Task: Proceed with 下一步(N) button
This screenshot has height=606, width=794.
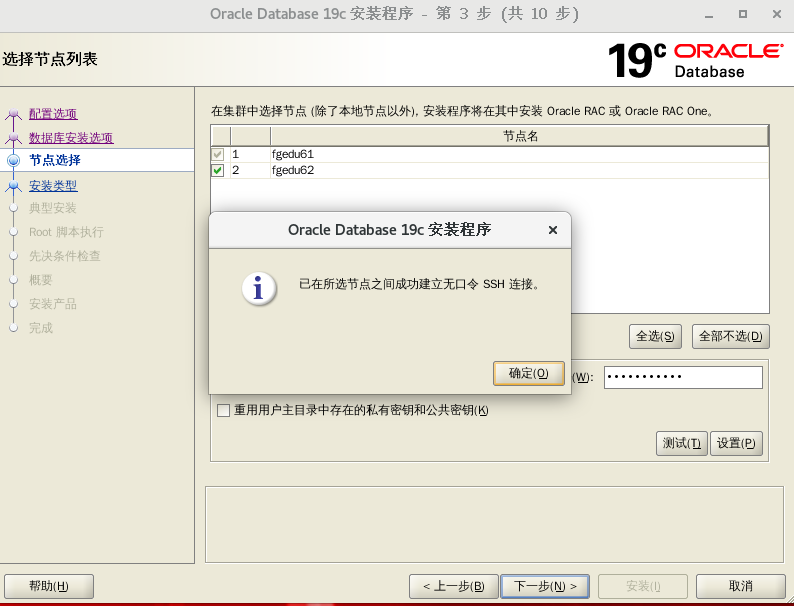Action: coord(545,586)
